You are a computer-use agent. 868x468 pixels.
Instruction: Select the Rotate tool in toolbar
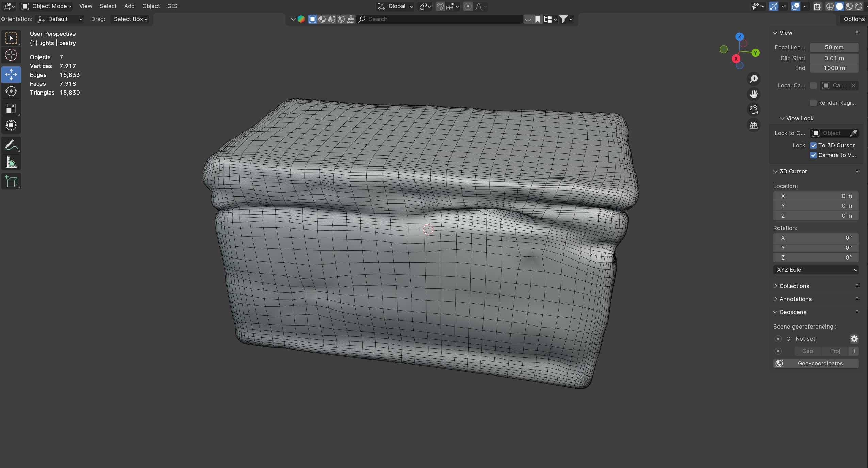coord(11,91)
